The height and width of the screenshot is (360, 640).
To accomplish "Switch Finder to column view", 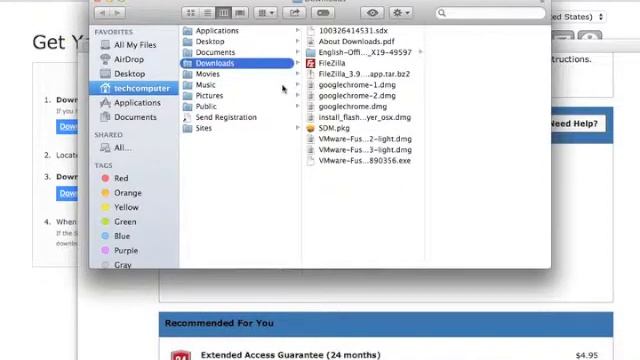I will click(223, 13).
